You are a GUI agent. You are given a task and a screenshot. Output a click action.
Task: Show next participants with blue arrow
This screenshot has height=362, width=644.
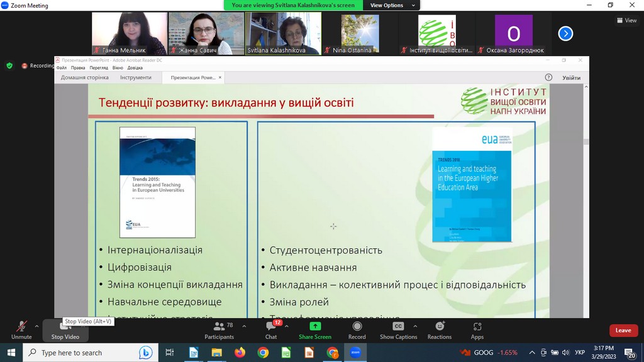(x=565, y=34)
